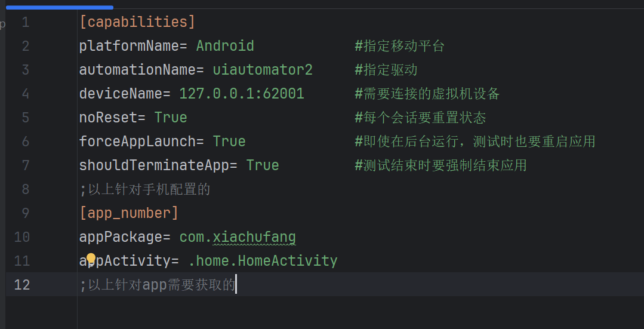Click the comment line ;以上针对手机配置的
This screenshot has height=329, width=644.
coord(144,189)
